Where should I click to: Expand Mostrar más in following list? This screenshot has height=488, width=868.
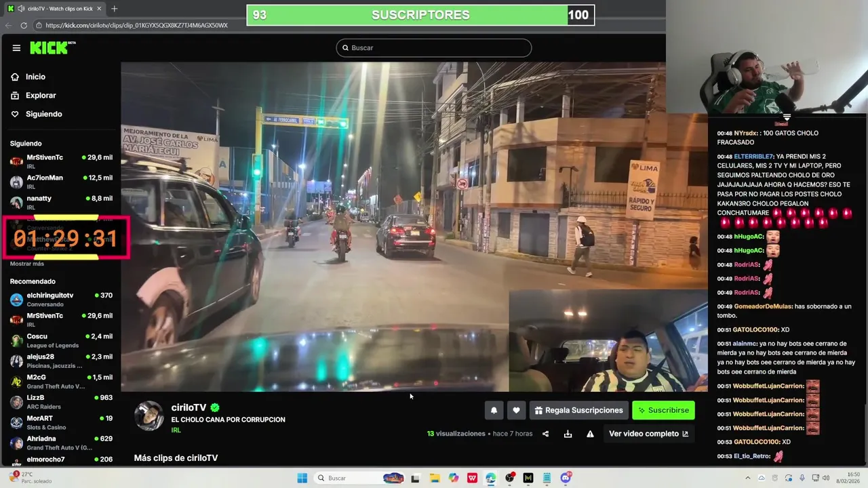coord(27,264)
